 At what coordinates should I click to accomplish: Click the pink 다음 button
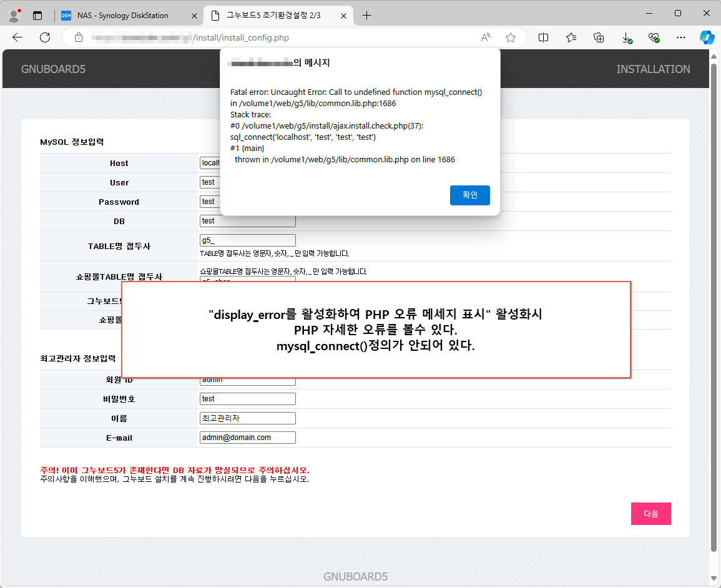click(650, 514)
